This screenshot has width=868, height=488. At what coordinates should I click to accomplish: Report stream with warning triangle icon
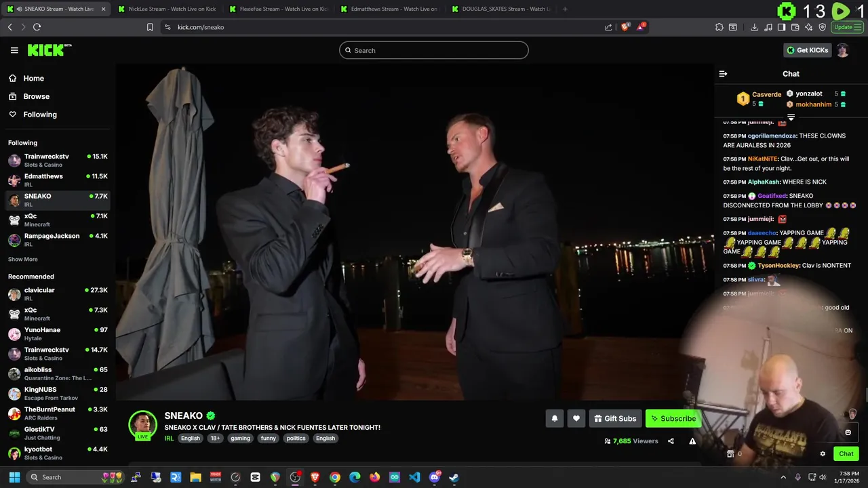pyautogui.click(x=692, y=441)
